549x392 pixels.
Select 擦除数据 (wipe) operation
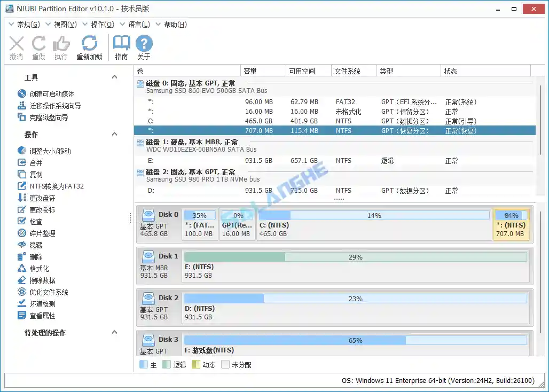coord(36,280)
